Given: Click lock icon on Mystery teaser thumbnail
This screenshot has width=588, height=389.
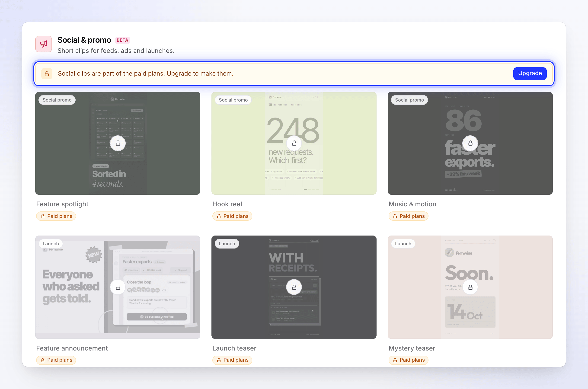Looking at the screenshot, I should (x=470, y=287).
